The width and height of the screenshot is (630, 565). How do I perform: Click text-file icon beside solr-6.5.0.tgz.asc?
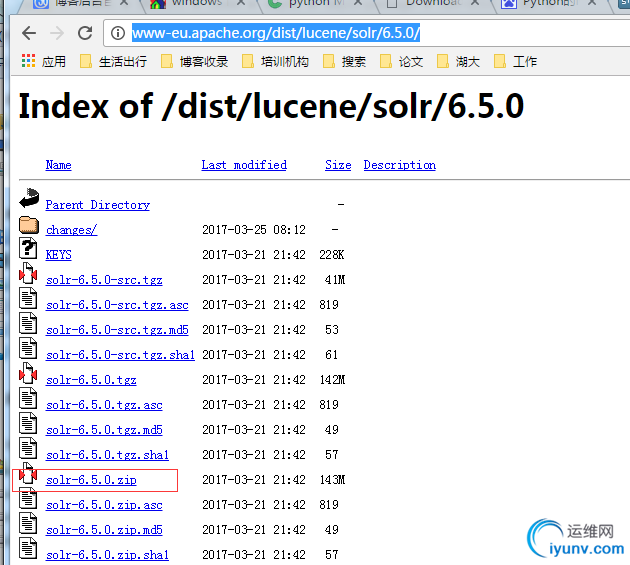(x=28, y=398)
